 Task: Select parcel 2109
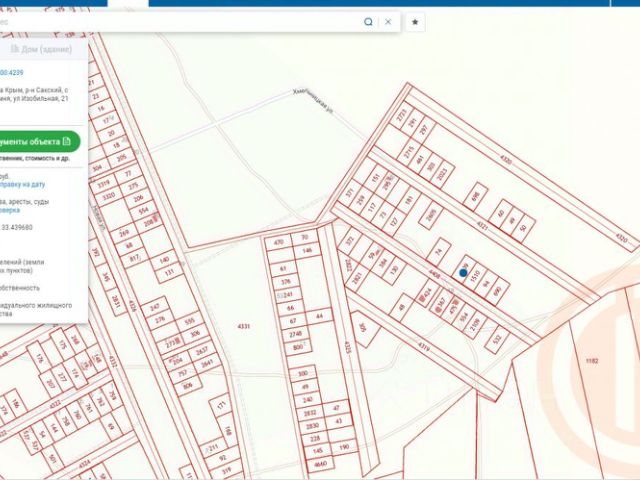[x=475, y=326]
